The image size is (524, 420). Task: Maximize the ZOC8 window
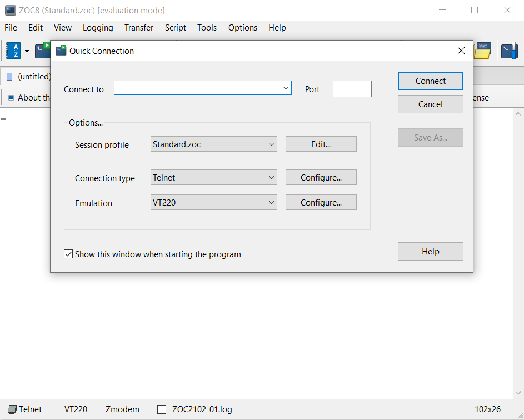pyautogui.click(x=474, y=10)
